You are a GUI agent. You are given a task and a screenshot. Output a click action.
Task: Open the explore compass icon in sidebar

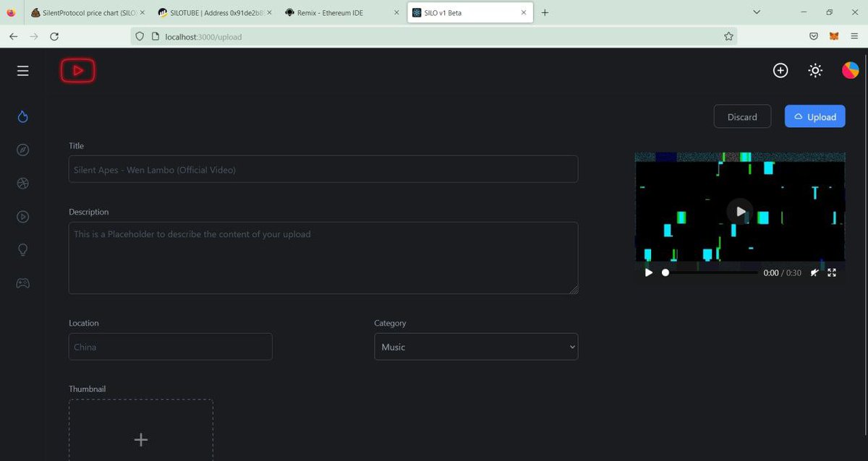pos(23,150)
